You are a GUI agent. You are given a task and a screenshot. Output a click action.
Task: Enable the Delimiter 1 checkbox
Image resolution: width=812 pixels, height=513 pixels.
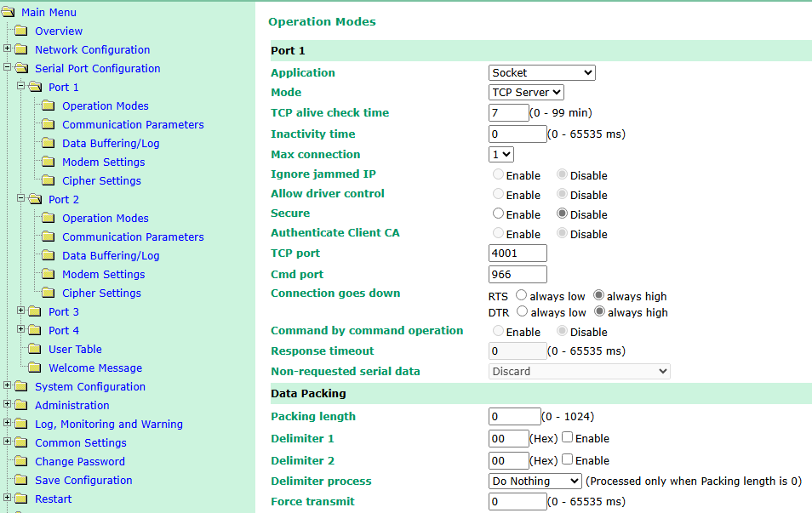(x=568, y=438)
